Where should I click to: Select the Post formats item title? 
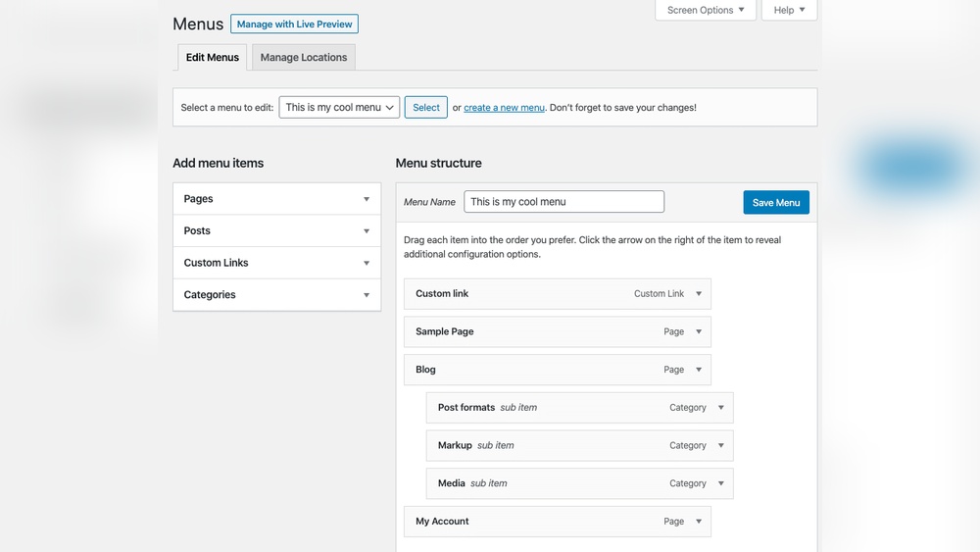[x=466, y=407]
